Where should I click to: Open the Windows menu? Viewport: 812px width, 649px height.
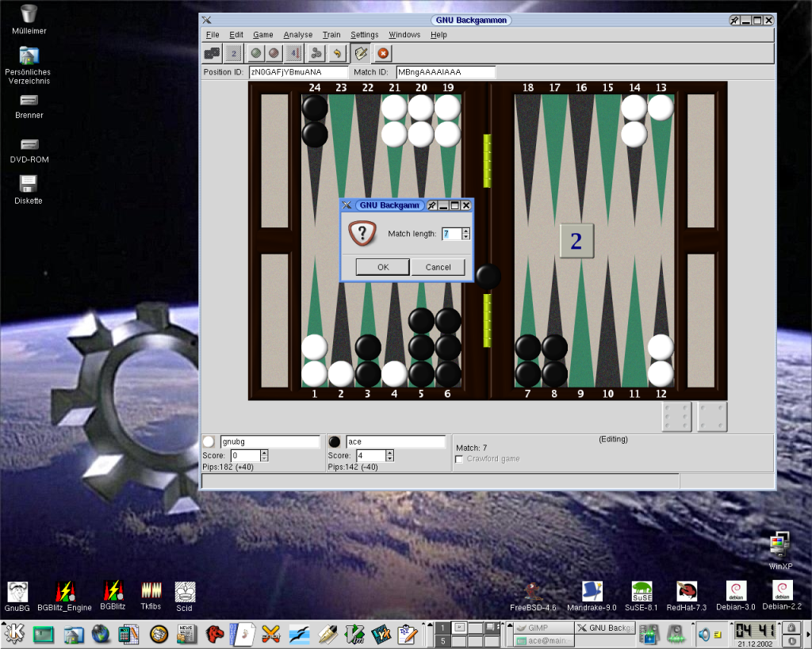click(404, 35)
